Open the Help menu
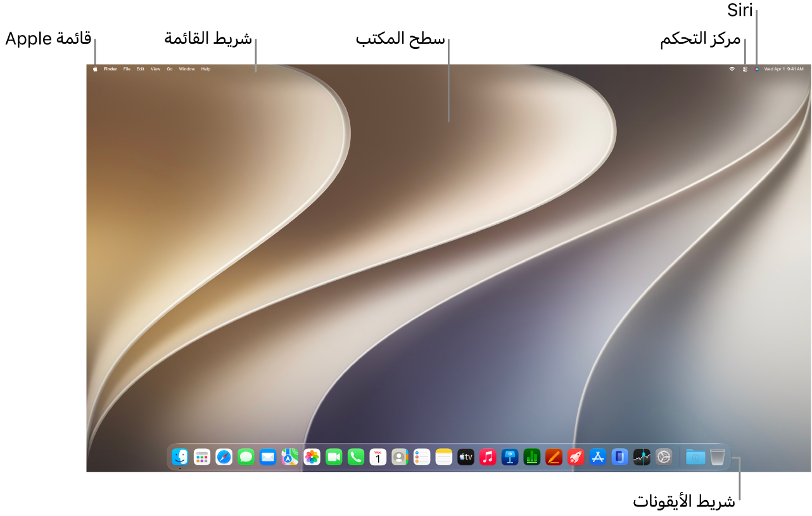The image size is (812, 516). [x=206, y=68]
